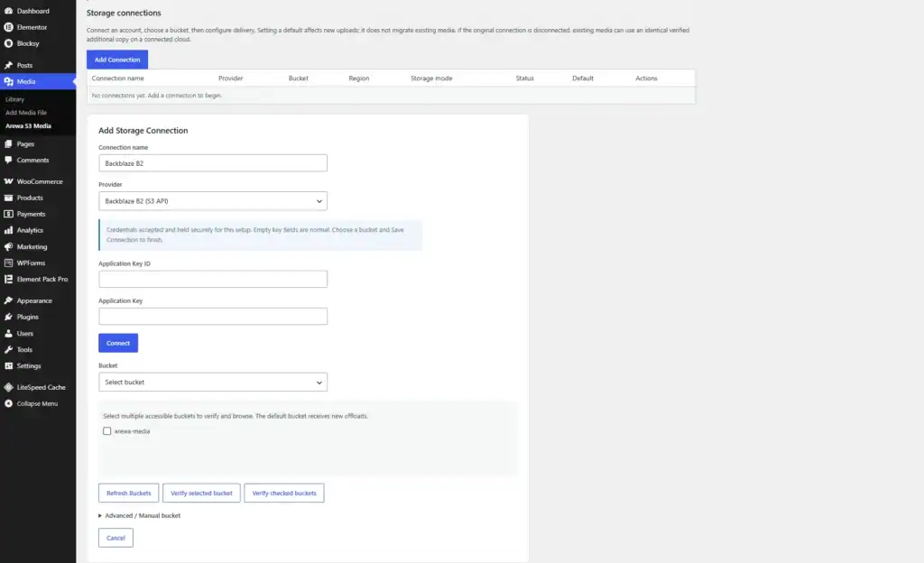Click the Pages icon in the sidebar
Image resolution: width=924 pixels, height=563 pixels.
(x=8, y=143)
